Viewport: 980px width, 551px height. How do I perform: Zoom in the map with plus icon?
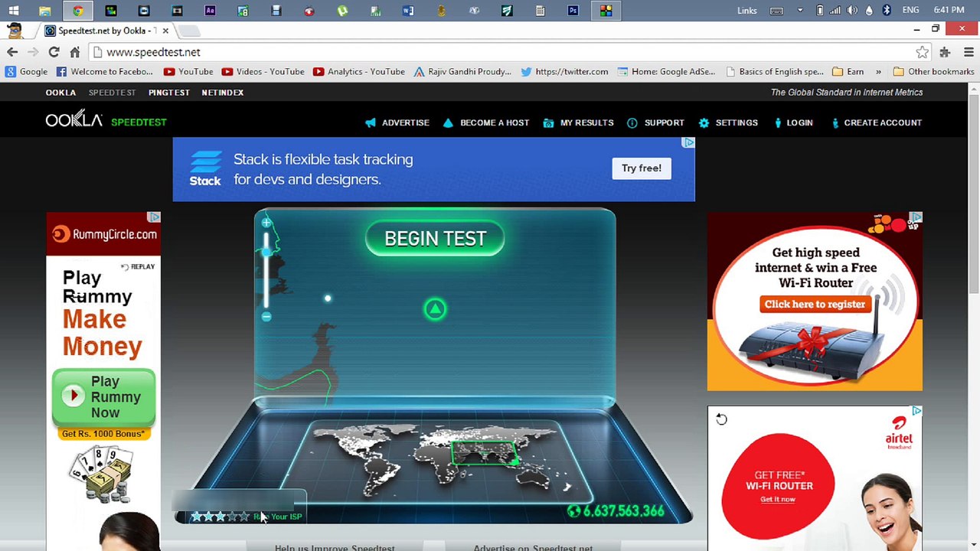(266, 223)
